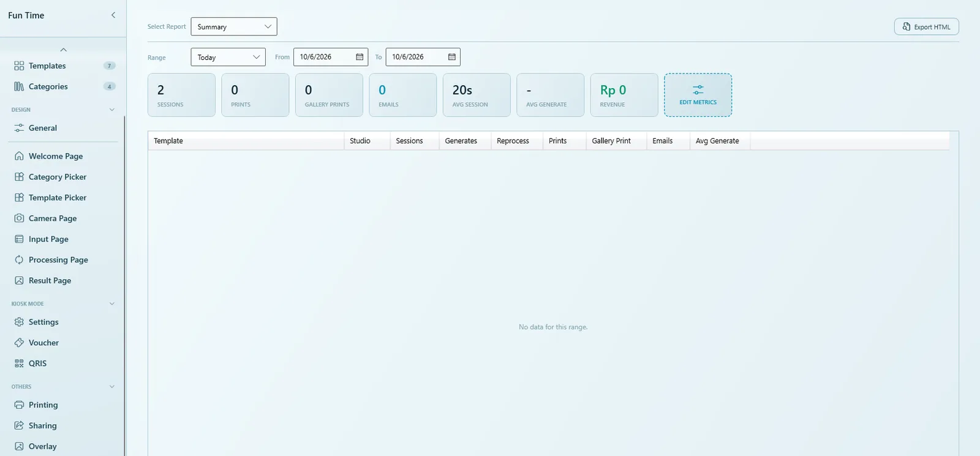Image resolution: width=980 pixels, height=456 pixels.
Task: Go to the Welcome Page menu item
Action: [x=64, y=156]
